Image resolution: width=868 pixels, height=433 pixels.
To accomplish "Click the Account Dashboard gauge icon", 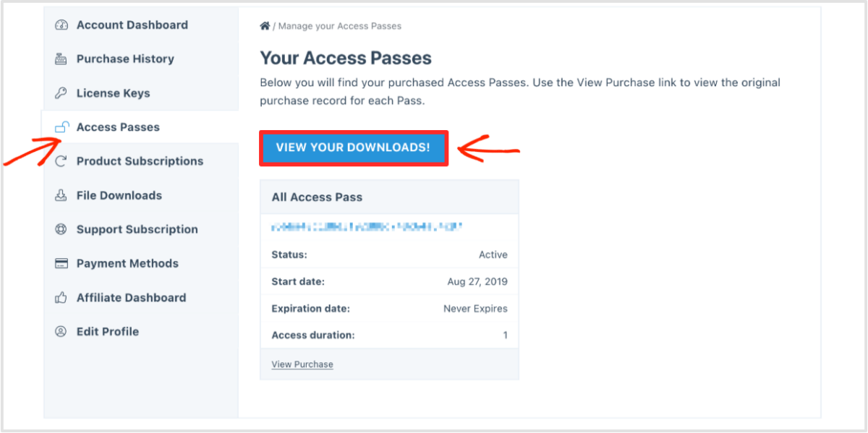I will pos(61,25).
